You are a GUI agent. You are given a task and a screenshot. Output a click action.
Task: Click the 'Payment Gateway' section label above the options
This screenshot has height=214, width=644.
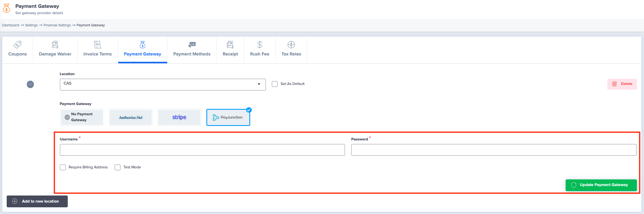tap(76, 104)
